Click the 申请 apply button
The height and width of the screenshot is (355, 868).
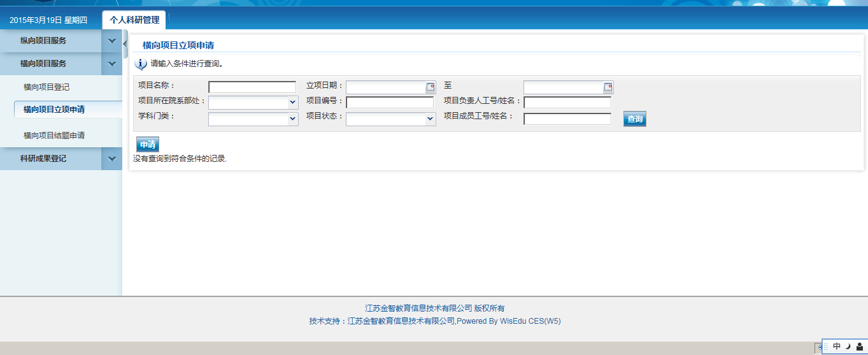148,145
